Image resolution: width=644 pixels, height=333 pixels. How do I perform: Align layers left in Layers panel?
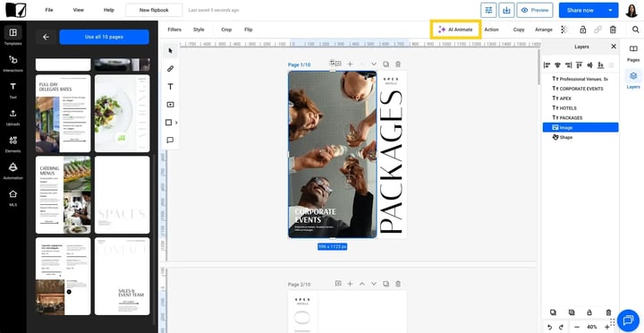(x=547, y=65)
